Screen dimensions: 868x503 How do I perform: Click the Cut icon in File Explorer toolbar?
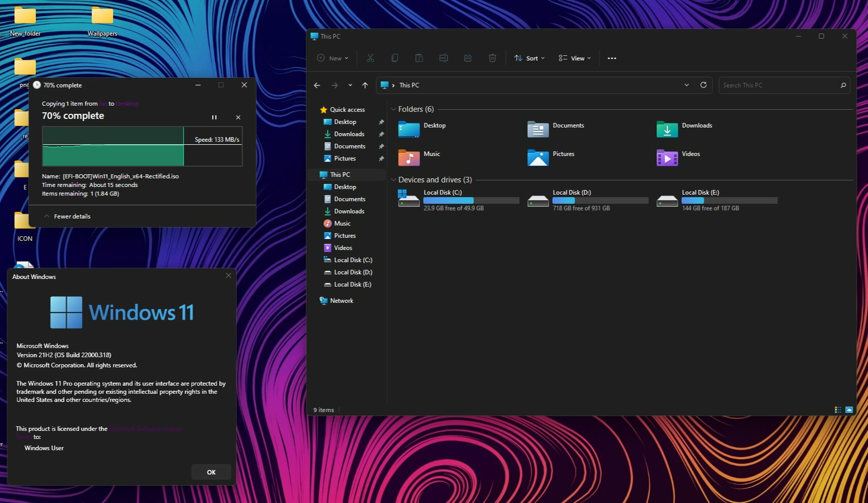coord(370,58)
